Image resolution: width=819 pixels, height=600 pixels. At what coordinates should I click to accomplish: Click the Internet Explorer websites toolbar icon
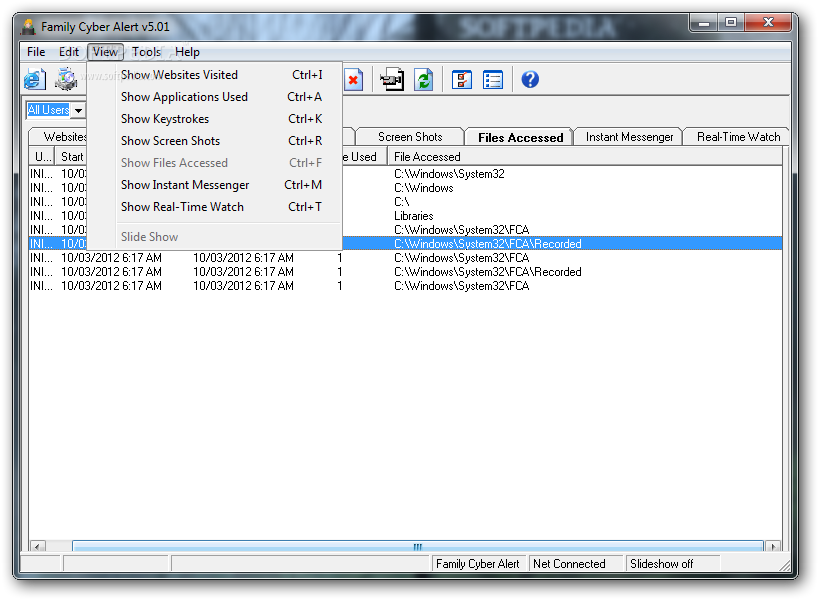coord(35,79)
